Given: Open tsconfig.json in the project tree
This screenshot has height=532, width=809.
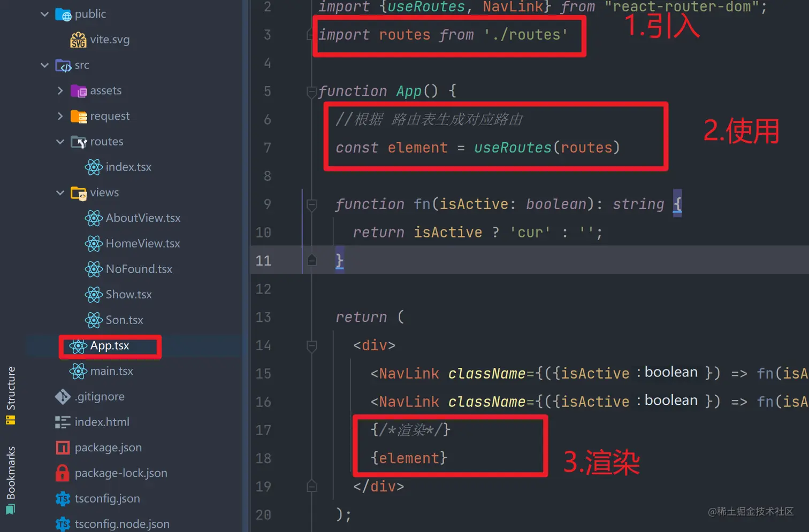Looking at the screenshot, I should (107, 498).
